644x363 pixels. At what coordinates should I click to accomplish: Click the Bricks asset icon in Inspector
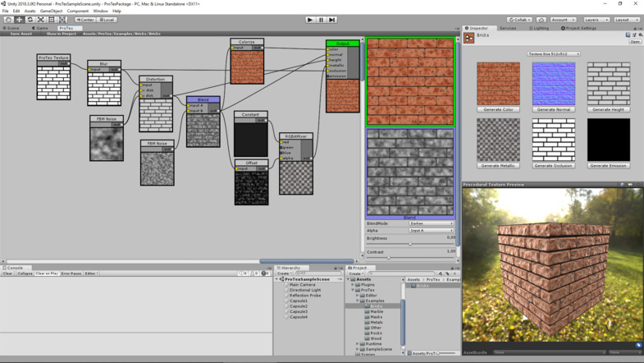(468, 38)
